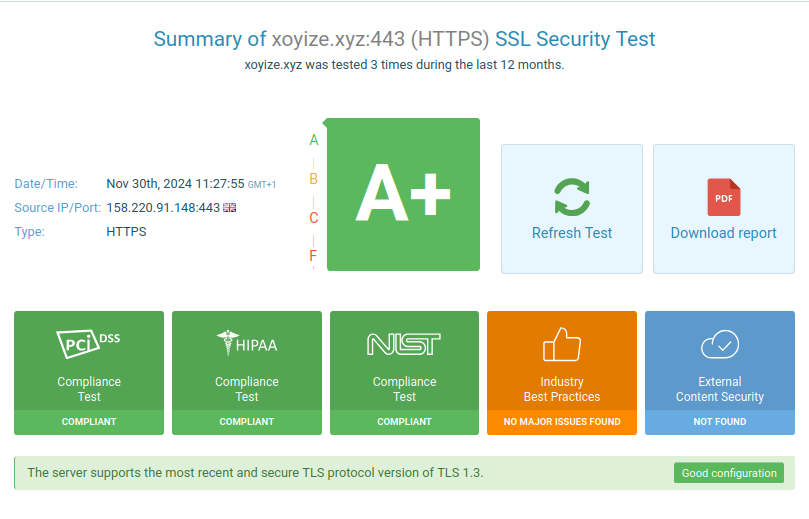Select grade B on the score scale
This screenshot has height=519, width=809.
(314, 179)
